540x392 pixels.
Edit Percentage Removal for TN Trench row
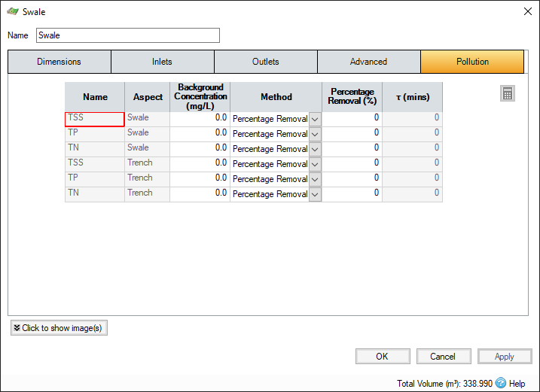tap(352, 194)
